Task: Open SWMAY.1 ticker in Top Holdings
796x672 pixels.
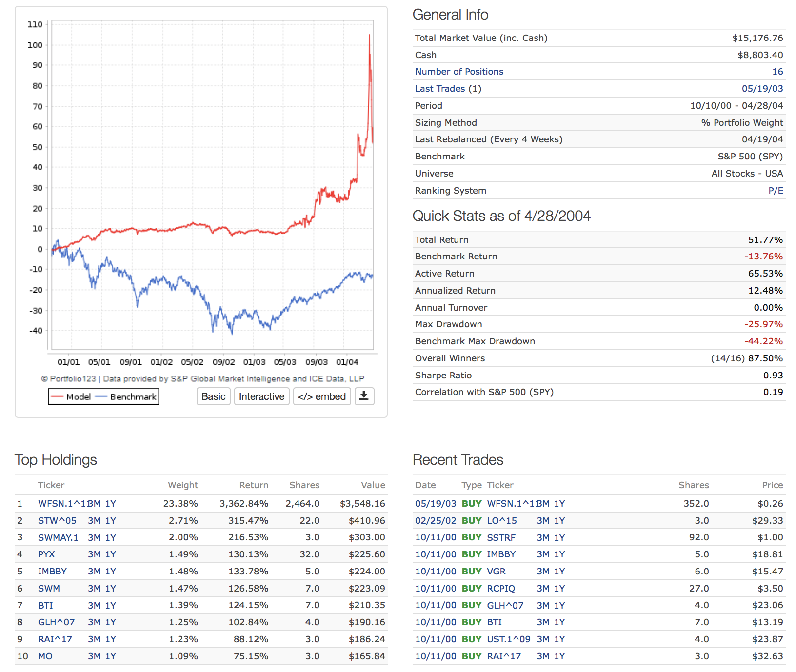Action: [x=58, y=537]
